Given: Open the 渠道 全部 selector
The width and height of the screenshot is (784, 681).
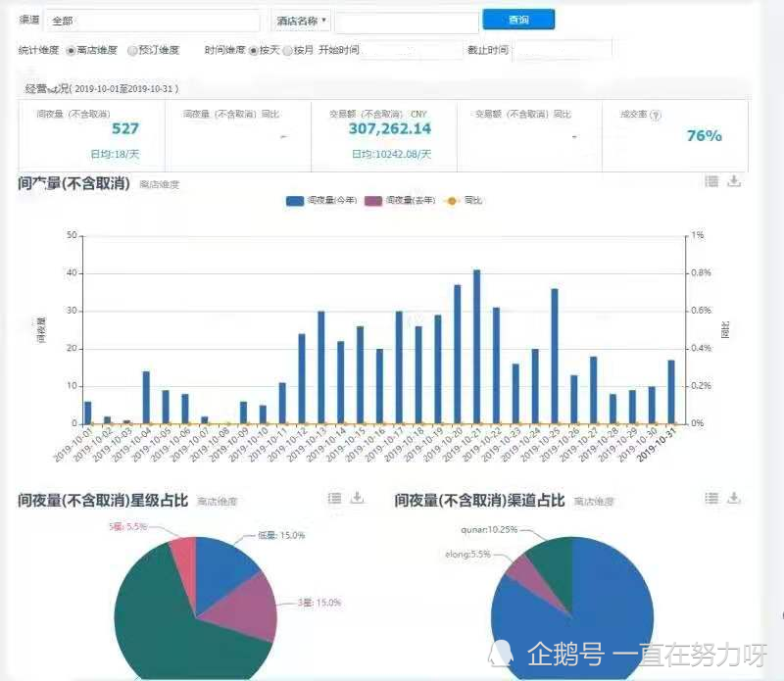Looking at the screenshot, I should coord(153,21).
